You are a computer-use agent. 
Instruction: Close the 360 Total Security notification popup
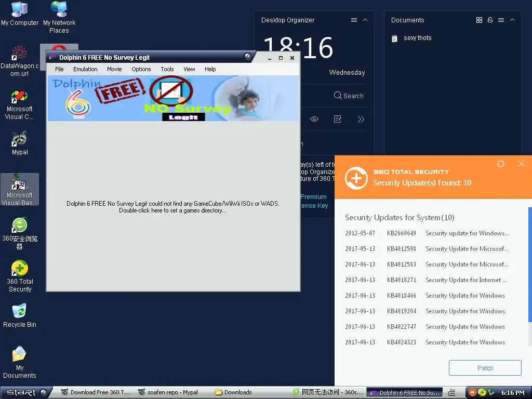click(522, 164)
